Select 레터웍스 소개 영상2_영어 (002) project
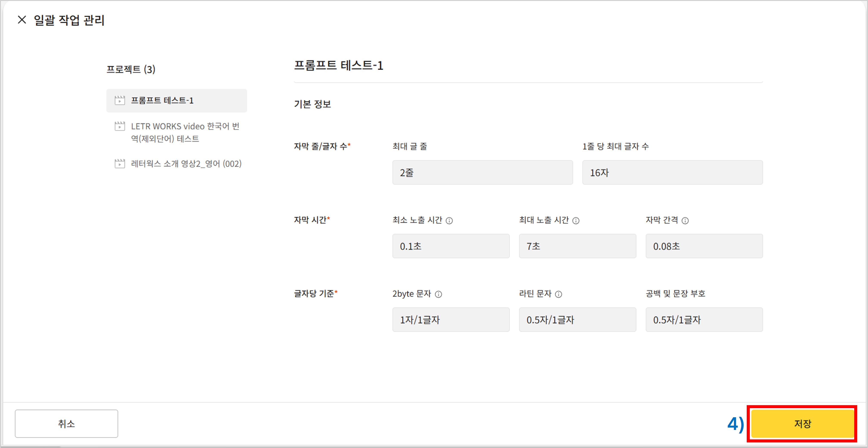Image resolution: width=868 pixels, height=448 pixels. [186, 164]
